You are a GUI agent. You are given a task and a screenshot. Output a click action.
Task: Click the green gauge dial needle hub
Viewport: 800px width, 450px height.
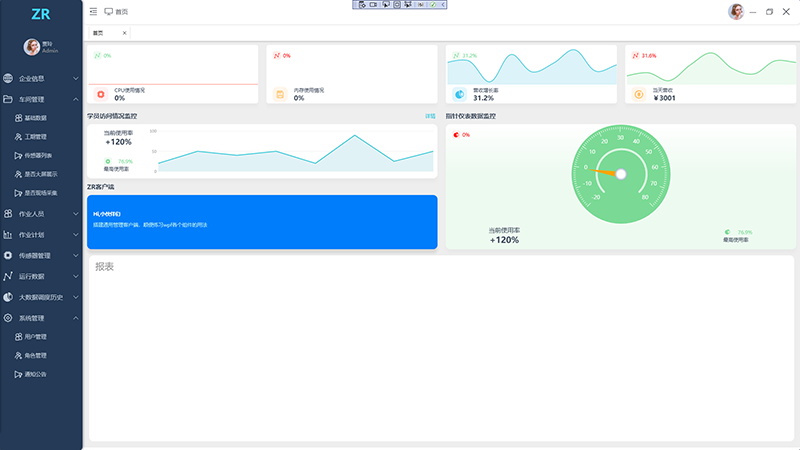621,174
